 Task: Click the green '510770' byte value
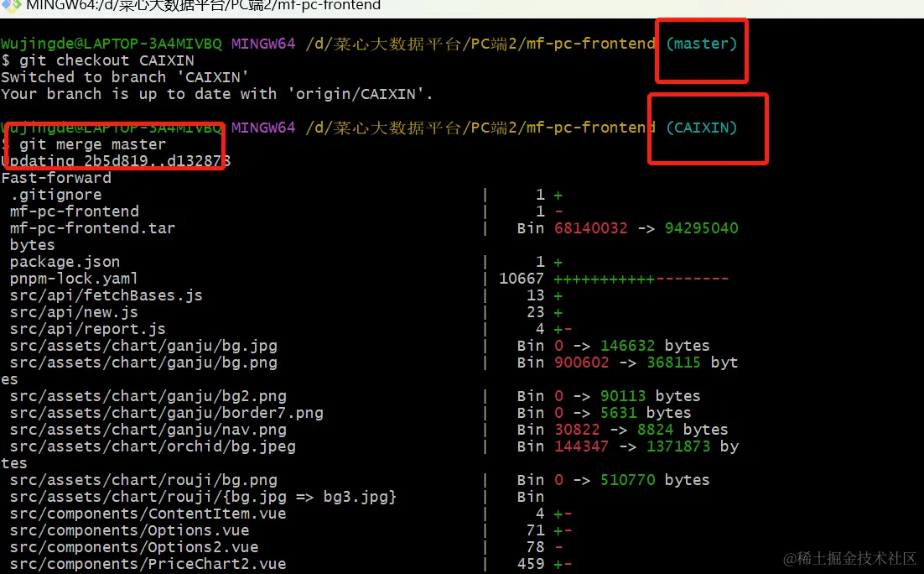pos(627,480)
